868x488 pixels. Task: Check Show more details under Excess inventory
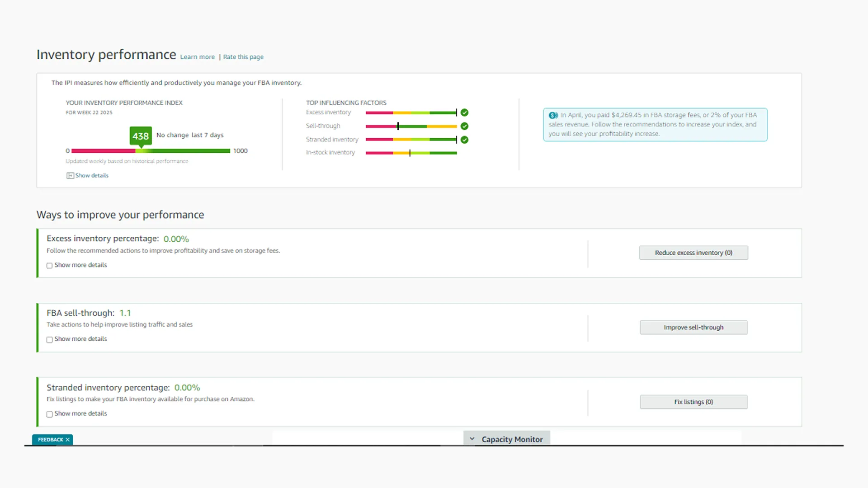click(50, 266)
